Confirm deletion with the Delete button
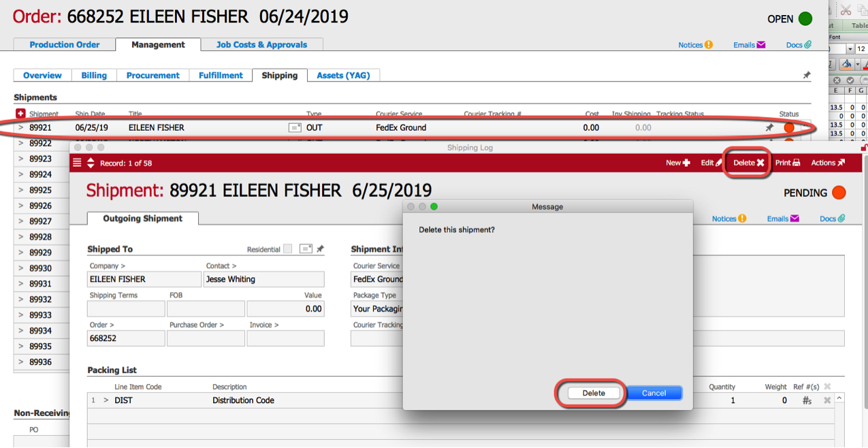 594,393
